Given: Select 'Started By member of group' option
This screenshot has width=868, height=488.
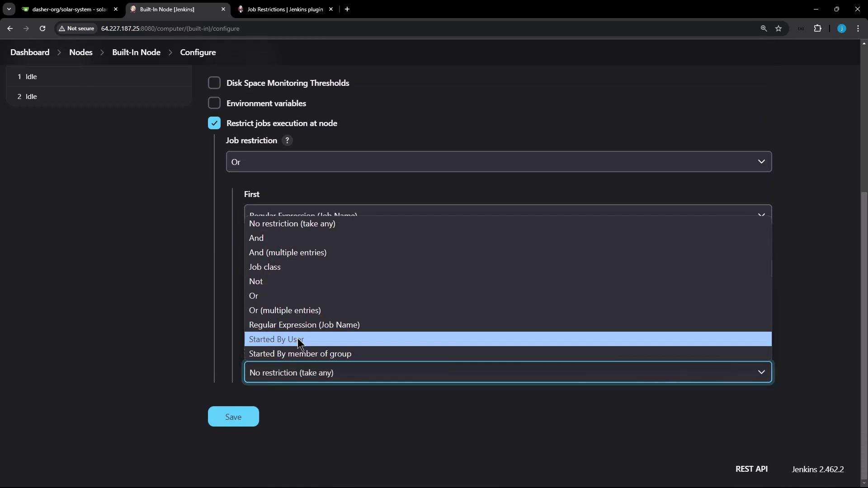Looking at the screenshot, I should click(x=300, y=354).
